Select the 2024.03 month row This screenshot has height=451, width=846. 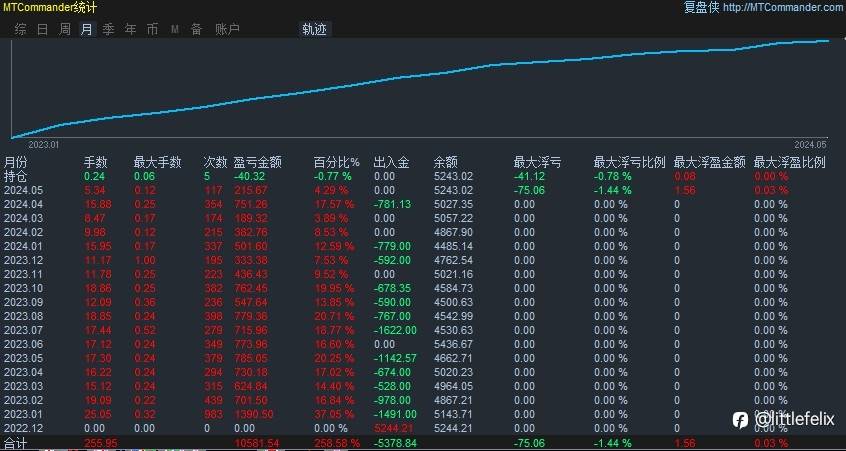(423, 218)
